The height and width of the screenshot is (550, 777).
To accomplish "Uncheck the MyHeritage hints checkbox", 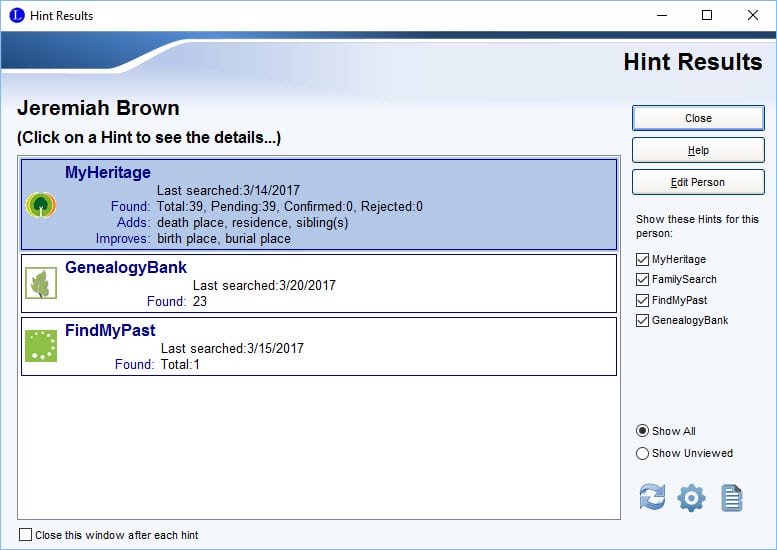I will [642, 259].
